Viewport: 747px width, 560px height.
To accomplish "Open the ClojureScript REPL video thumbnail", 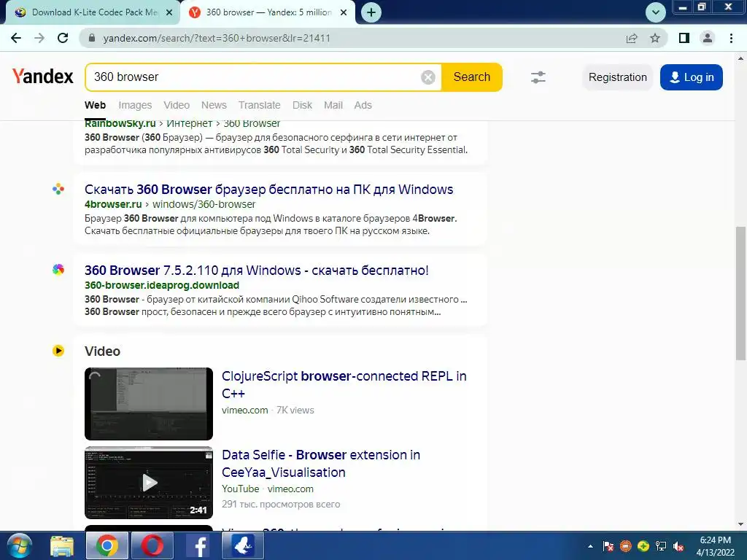I will (x=149, y=404).
